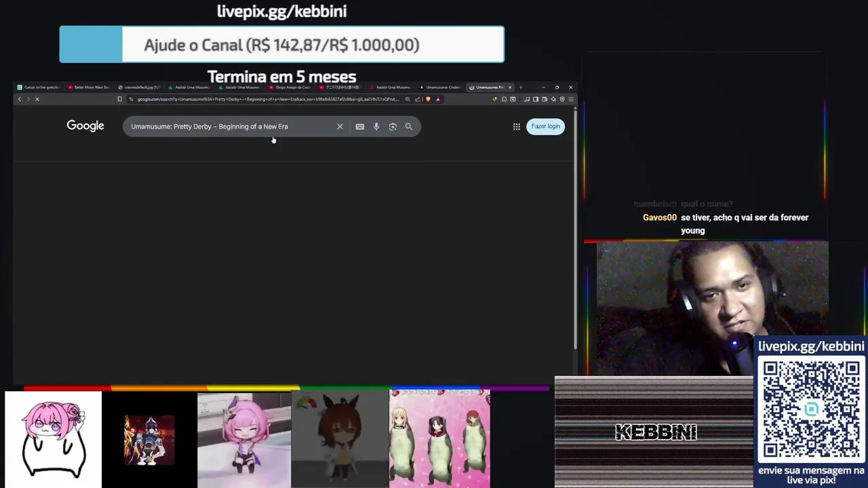Open the Leo AI assistant icon
Screen dimensions: 868x488
553,99
